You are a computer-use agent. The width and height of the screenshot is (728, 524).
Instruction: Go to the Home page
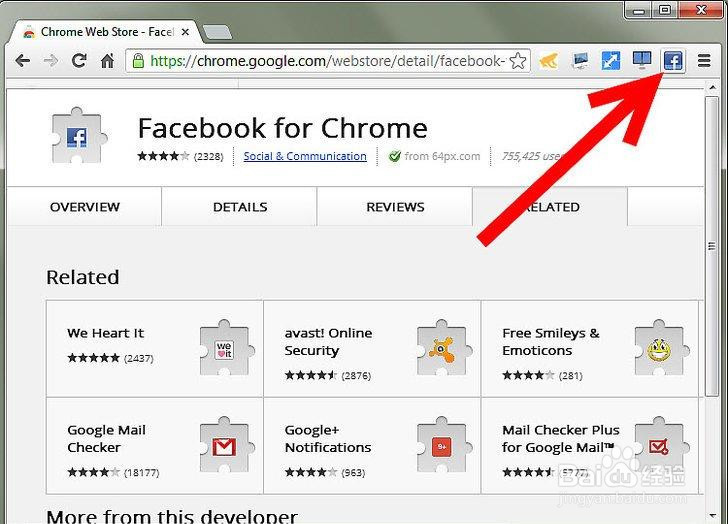tap(107, 60)
